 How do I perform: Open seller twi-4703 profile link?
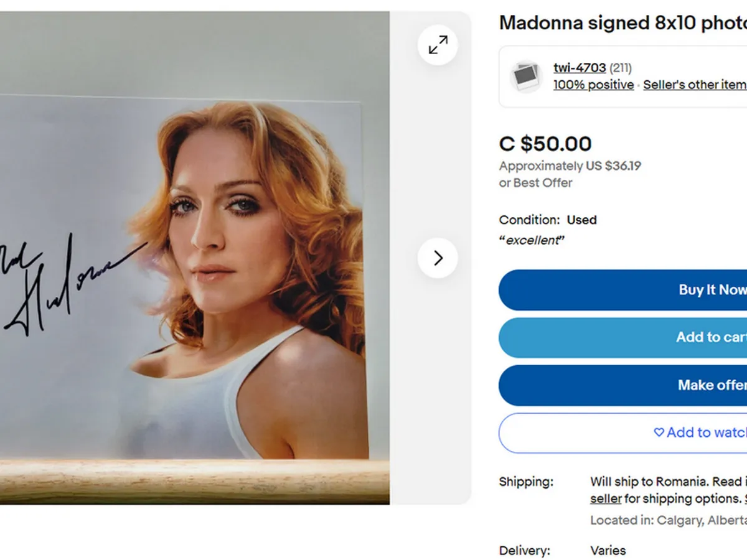click(x=579, y=68)
